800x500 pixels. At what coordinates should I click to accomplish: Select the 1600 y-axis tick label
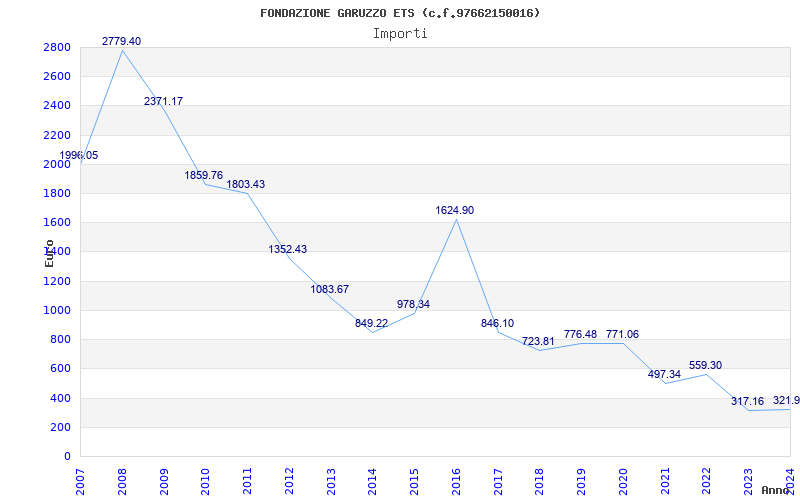pyautogui.click(x=58, y=222)
